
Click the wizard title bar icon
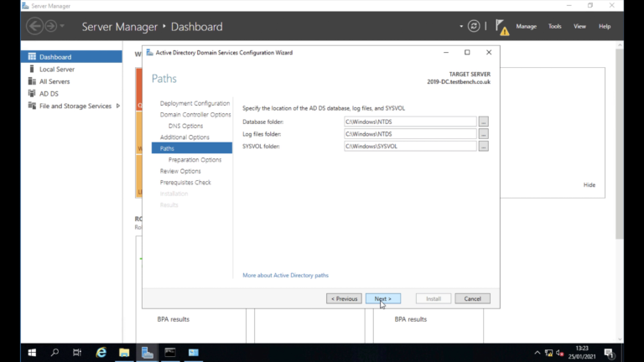coord(149,53)
